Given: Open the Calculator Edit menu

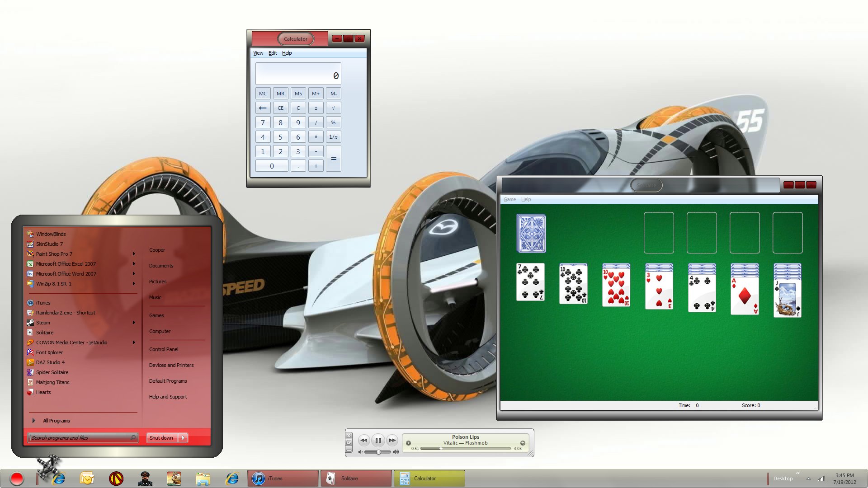Looking at the screenshot, I should (x=273, y=53).
